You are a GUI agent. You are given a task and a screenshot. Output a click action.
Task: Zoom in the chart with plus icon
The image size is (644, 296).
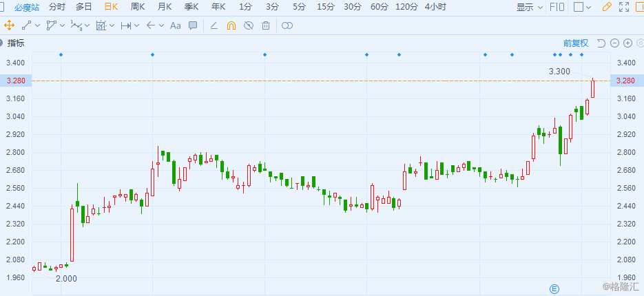point(627,43)
